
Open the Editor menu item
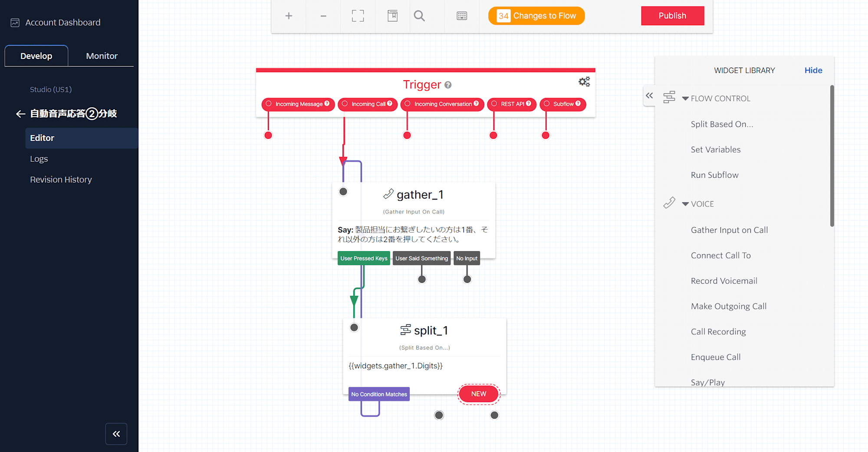coord(82,138)
